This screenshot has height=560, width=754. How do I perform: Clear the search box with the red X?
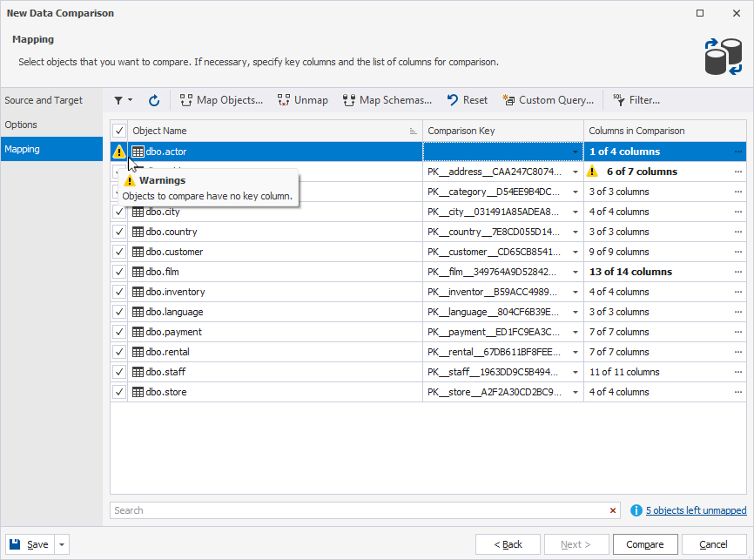point(613,510)
